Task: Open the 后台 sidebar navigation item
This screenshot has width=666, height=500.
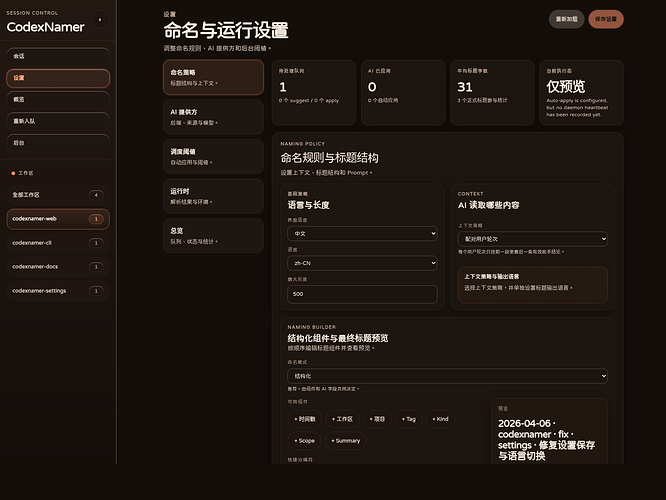Action: [x=58, y=143]
